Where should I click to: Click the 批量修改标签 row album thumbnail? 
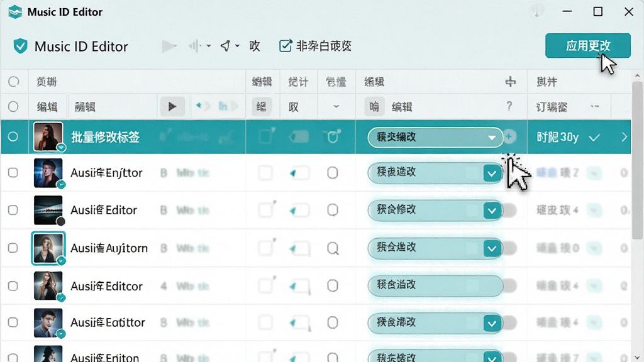point(48,136)
